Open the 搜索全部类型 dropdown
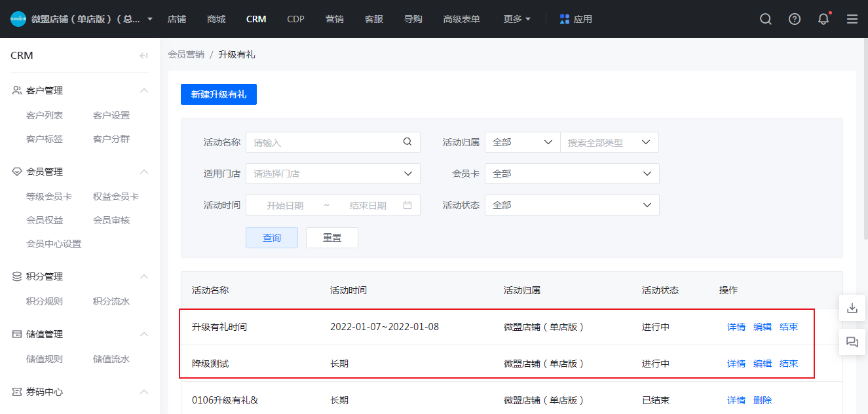Image resolution: width=868 pixels, height=414 pixels. (x=609, y=142)
